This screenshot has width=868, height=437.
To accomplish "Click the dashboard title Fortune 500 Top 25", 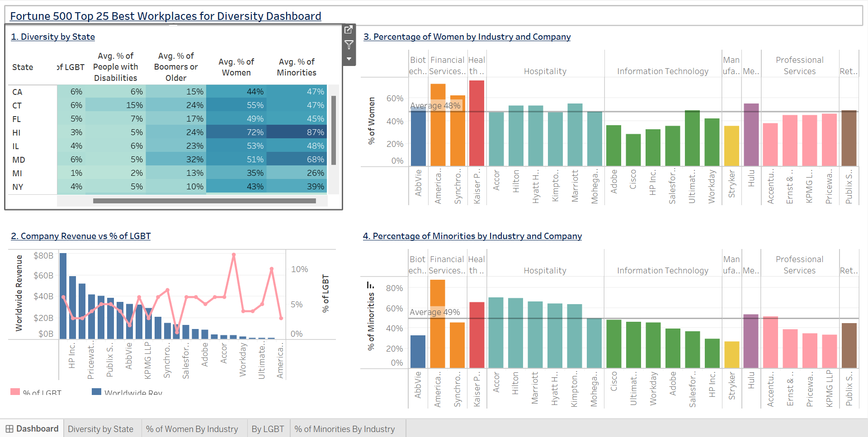I will (x=165, y=16).
